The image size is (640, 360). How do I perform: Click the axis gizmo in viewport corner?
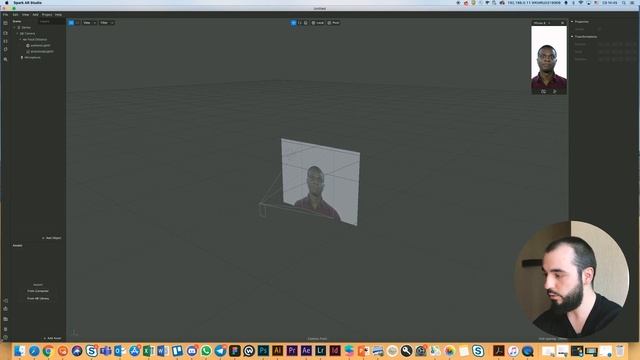coord(75,333)
